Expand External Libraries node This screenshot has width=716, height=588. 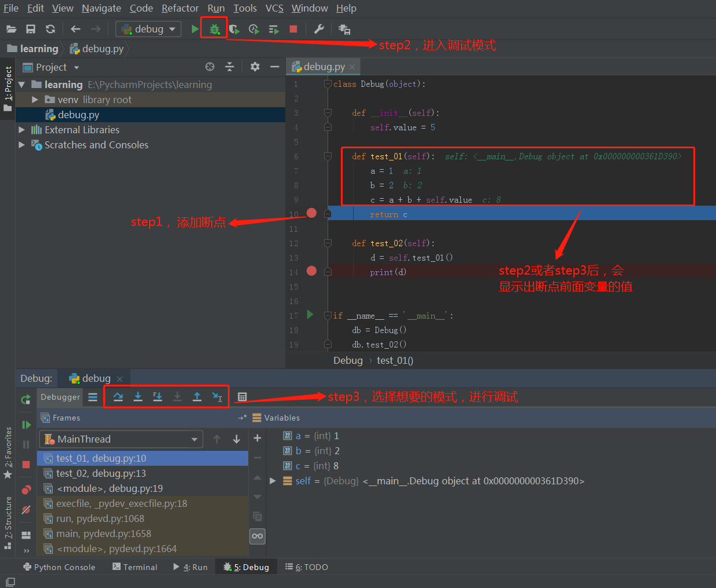[x=21, y=130]
